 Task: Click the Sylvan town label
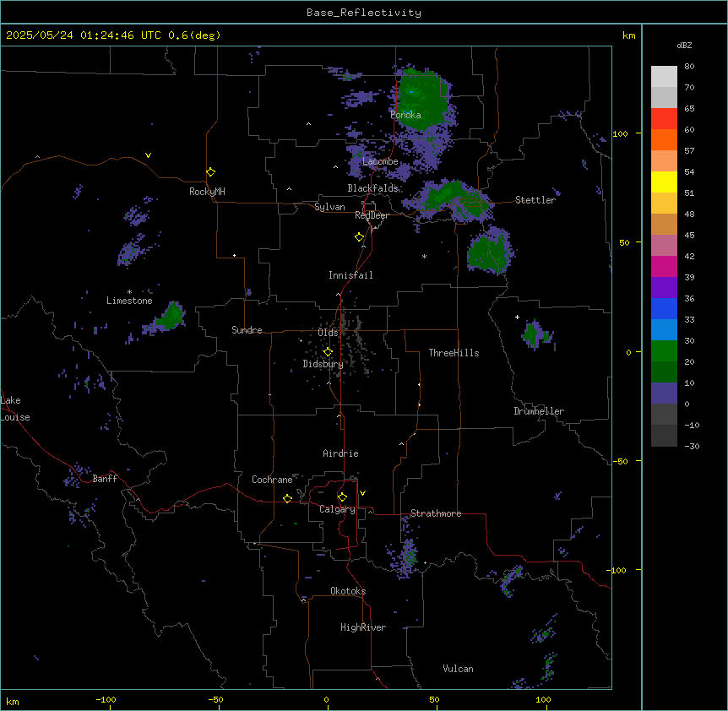[329, 207]
